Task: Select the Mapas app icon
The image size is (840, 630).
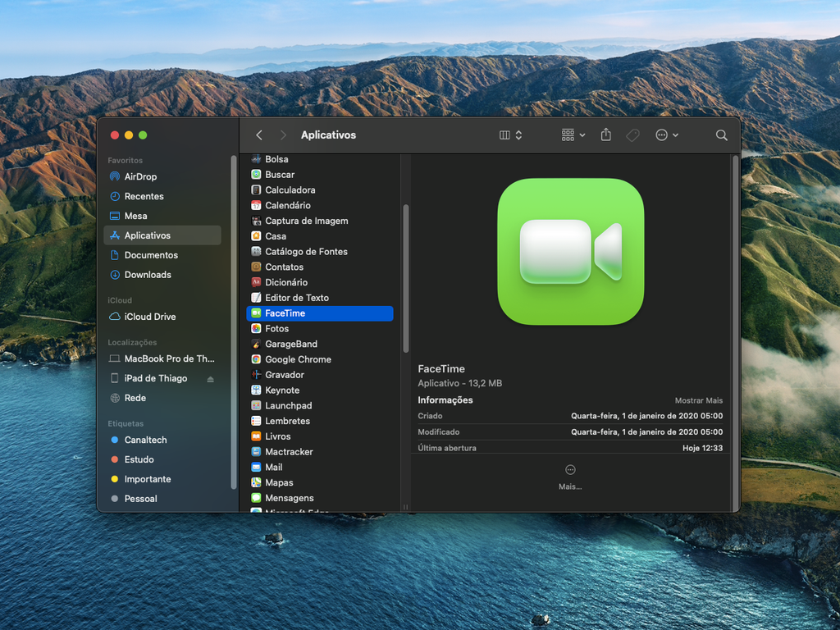Action: (256, 482)
